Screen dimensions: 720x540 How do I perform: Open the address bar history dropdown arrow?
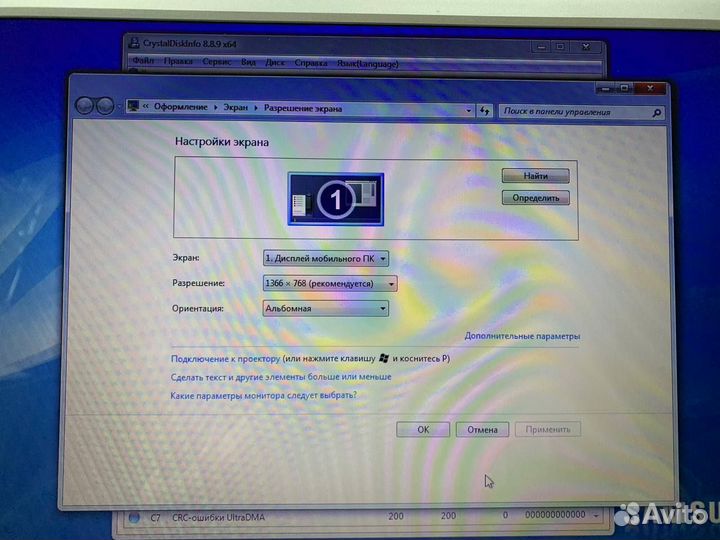pos(468,111)
